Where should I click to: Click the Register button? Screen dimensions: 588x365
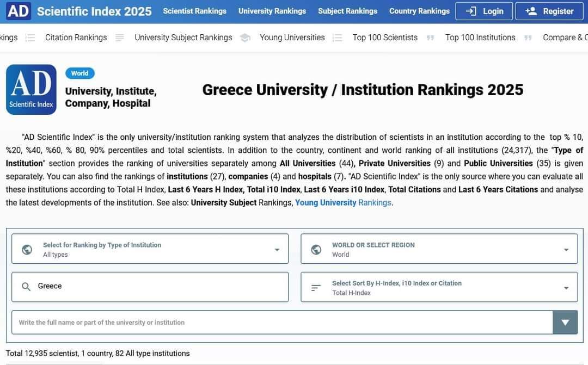coord(550,11)
